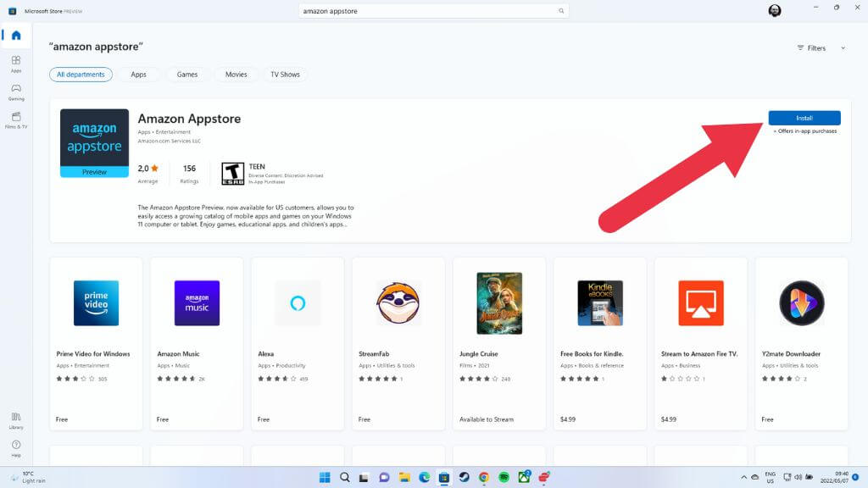Open the weather widget in taskbar
Viewport: 868px width, 488px height.
[28, 477]
